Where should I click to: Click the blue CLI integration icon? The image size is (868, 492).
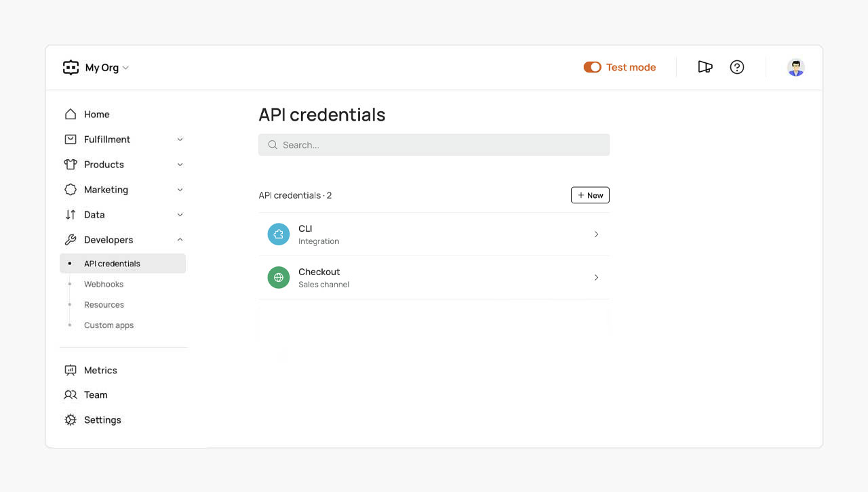click(x=279, y=234)
